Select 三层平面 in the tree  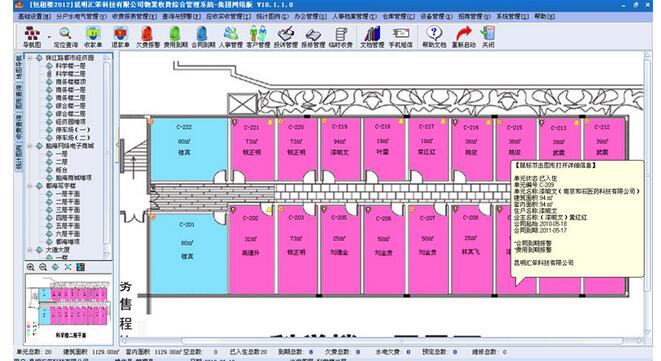[67, 210]
